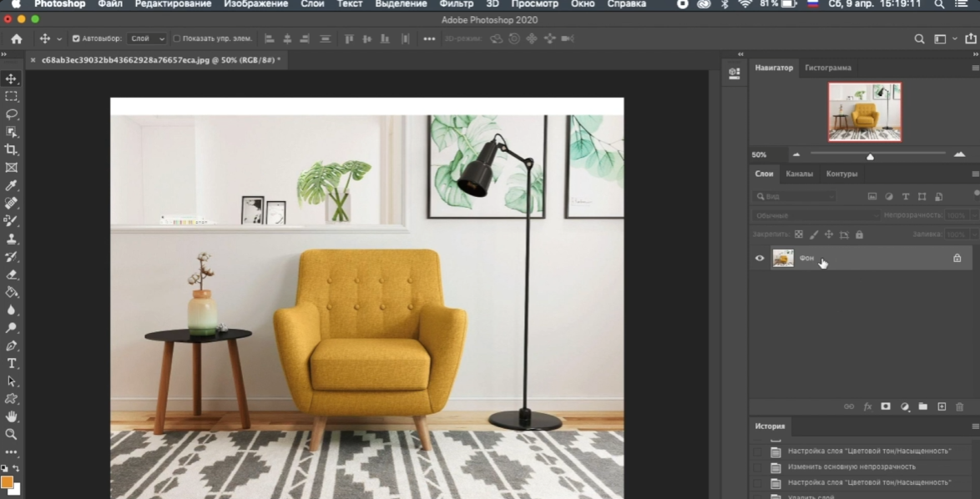Click Navigator zoom out small mountains button
Screen dimensions: 980x499
click(x=796, y=154)
